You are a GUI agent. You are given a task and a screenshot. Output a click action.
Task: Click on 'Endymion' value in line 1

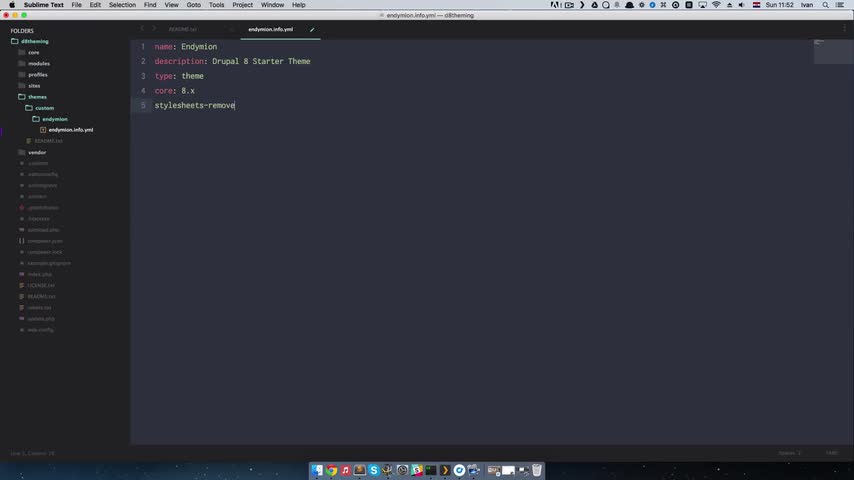199,47
